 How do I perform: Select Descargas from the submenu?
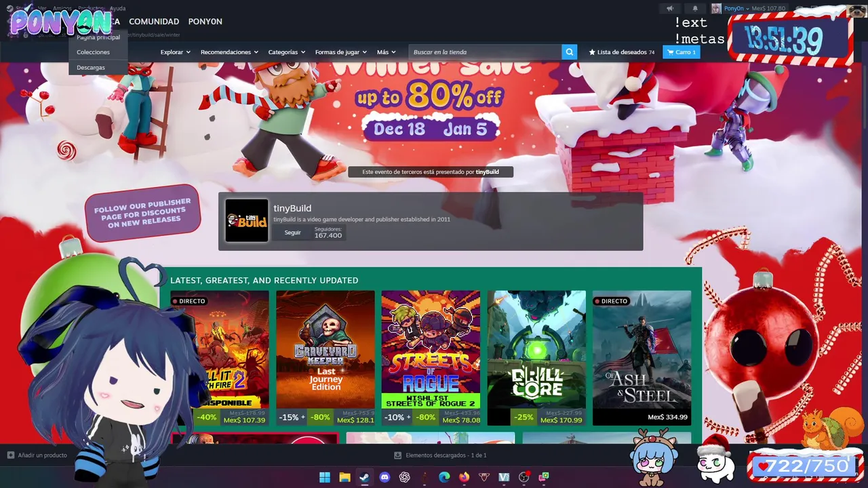coord(91,68)
